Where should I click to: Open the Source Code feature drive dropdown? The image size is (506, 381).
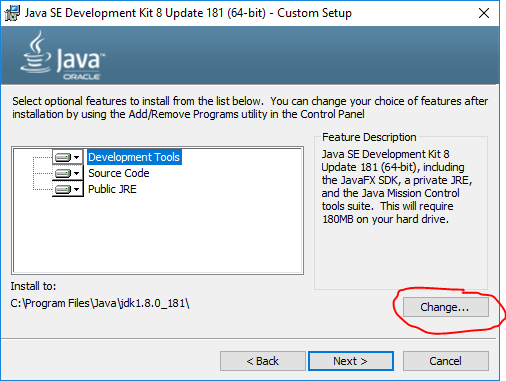click(68, 173)
